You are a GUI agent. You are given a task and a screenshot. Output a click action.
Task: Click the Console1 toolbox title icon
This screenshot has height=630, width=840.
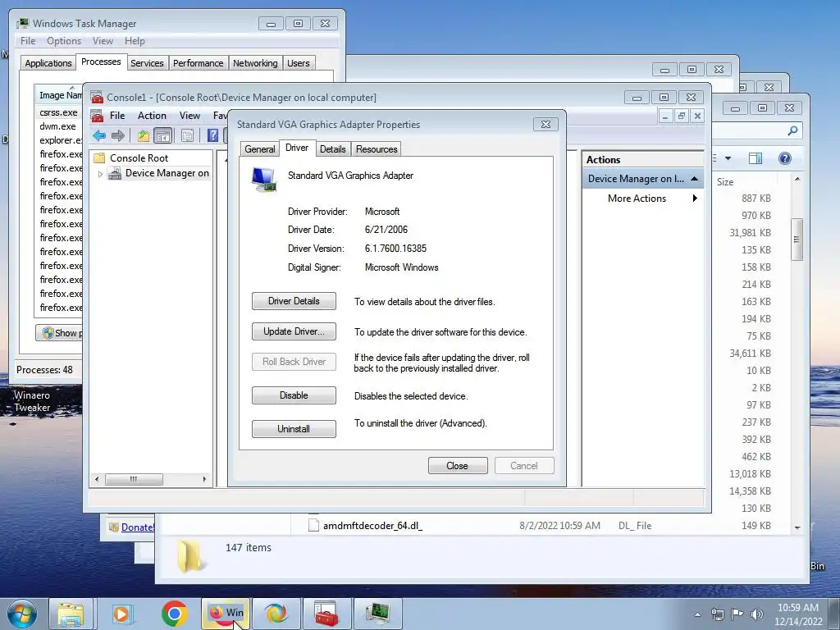[97, 97]
